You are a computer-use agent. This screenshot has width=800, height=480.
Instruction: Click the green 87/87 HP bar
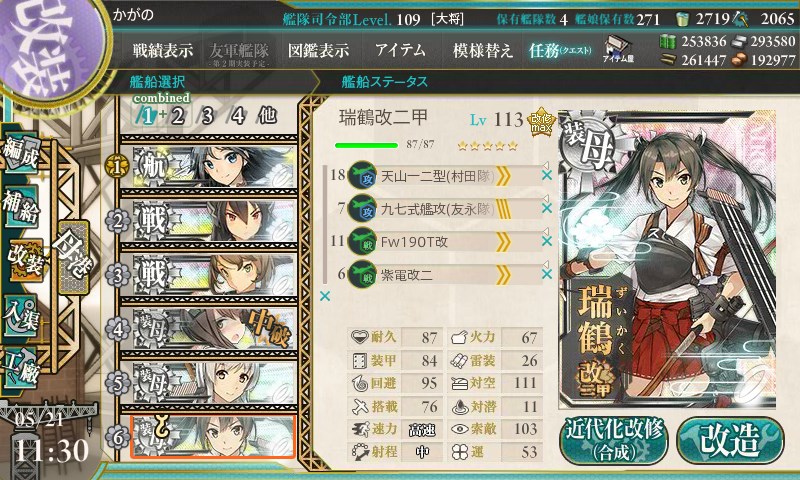[366, 145]
